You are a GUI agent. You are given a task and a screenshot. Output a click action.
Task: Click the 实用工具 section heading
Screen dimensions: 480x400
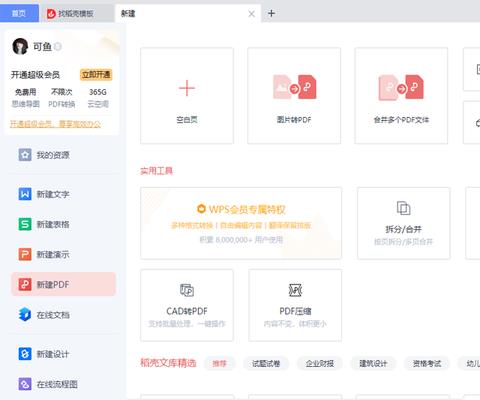point(156,171)
